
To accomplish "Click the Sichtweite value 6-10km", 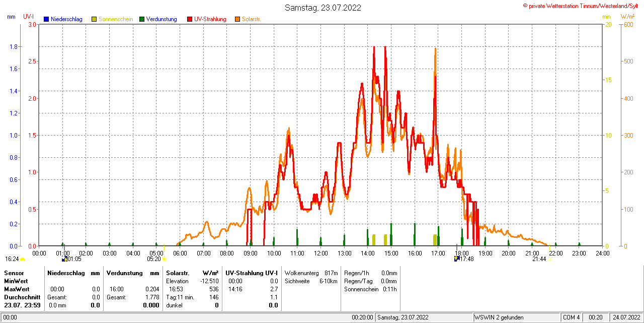I will [328, 281].
